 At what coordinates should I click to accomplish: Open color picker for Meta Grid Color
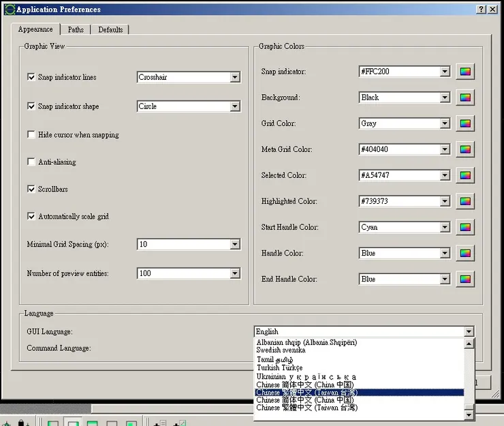465,149
